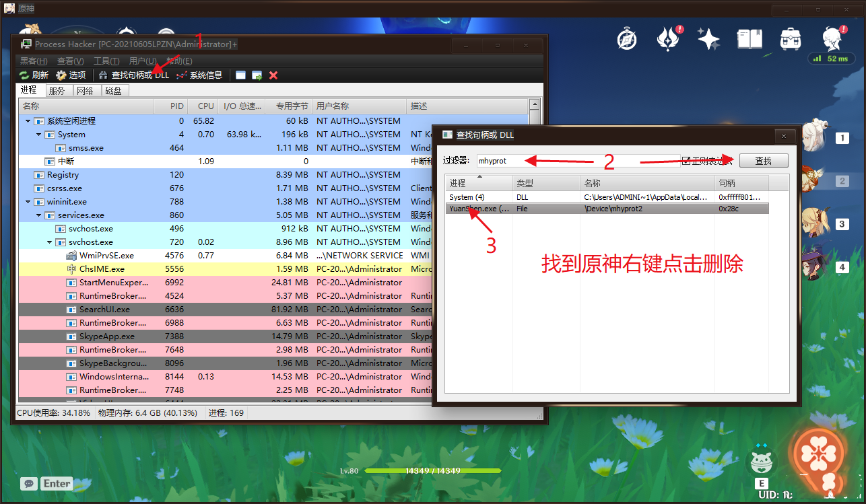This screenshot has width=866, height=504.
Task: Focus the 过滤器 field containing mhyprot
Action: [x=578, y=161]
